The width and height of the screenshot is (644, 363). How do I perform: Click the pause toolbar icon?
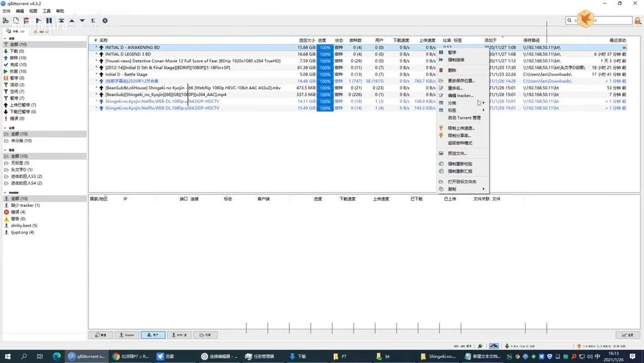pos(49,21)
